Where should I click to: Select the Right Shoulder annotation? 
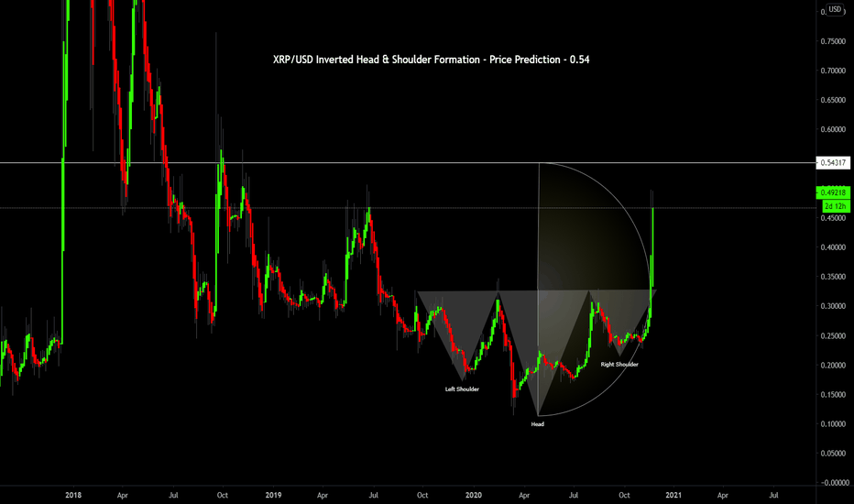619,364
